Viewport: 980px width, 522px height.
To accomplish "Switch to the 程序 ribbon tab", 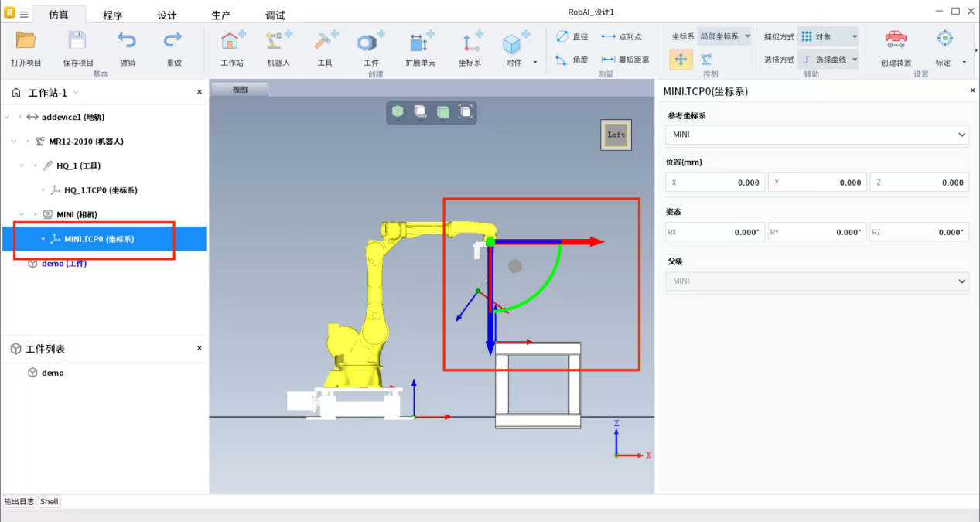I will click(x=113, y=15).
